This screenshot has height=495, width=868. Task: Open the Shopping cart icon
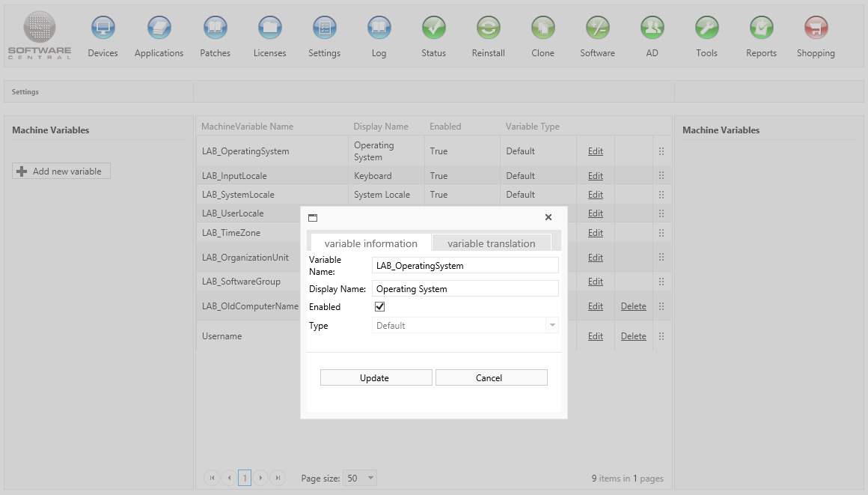click(816, 28)
